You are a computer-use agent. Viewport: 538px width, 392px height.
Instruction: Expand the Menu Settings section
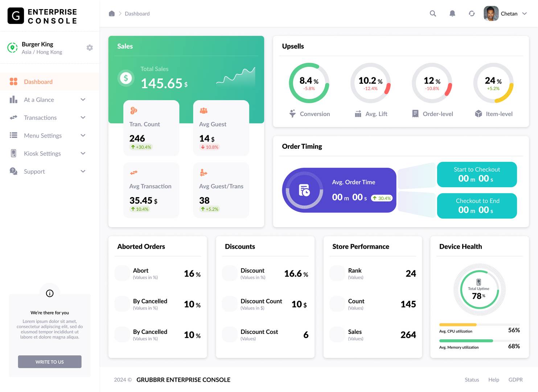(x=83, y=135)
